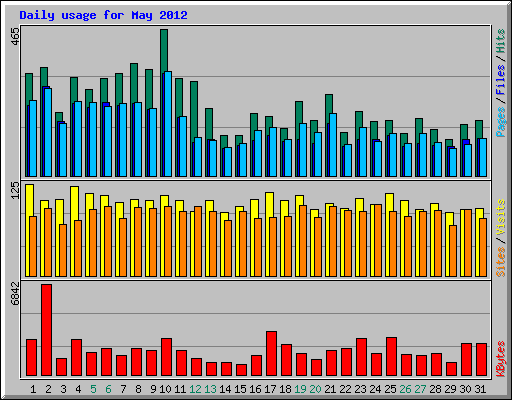Select the day 31 label on the x-axis

pyautogui.click(x=480, y=389)
